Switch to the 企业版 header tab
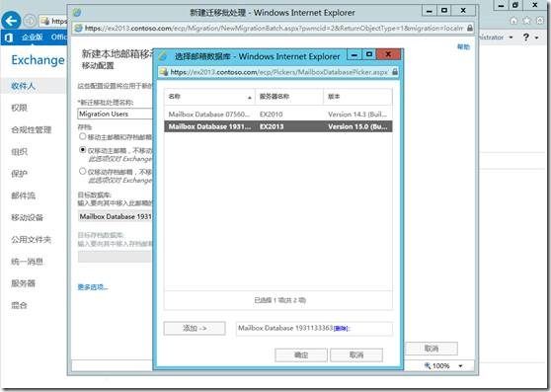 point(32,37)
